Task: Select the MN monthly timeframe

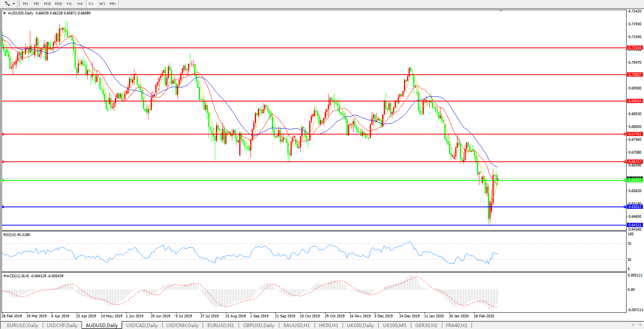Action: [x=112, y=4]
